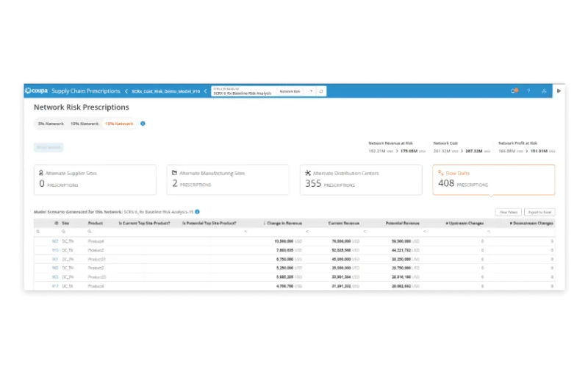Image resolution: width=588 pixels, height=373 pixels.
Task: Click the play arrow at header right
Action: [x=559, y=90]
